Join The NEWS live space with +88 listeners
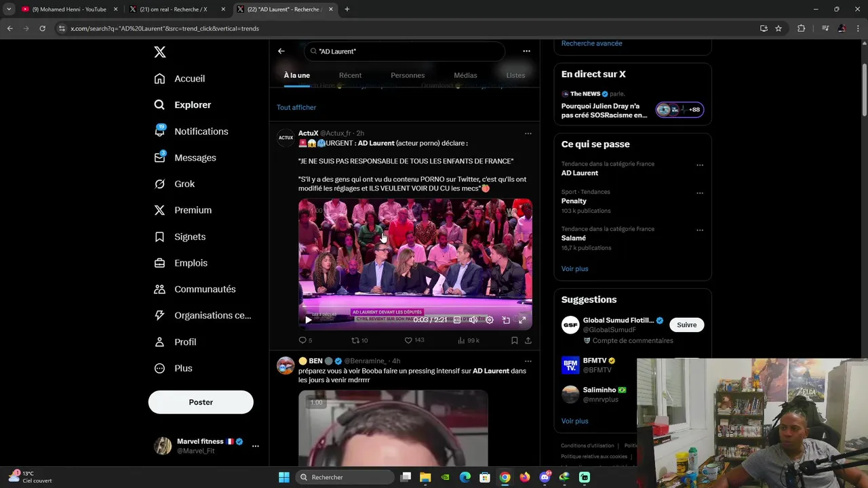The image size is (868, 488). point(679,110)
